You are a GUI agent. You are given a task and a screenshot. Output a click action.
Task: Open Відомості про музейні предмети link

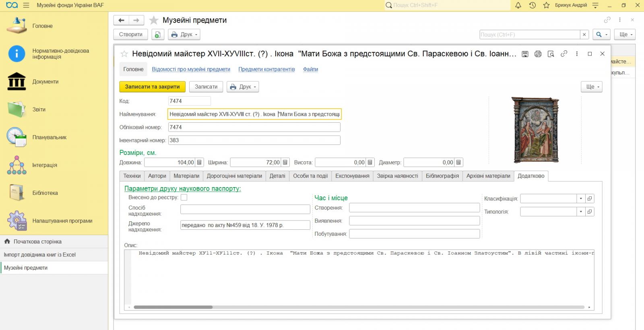[191, 70]
